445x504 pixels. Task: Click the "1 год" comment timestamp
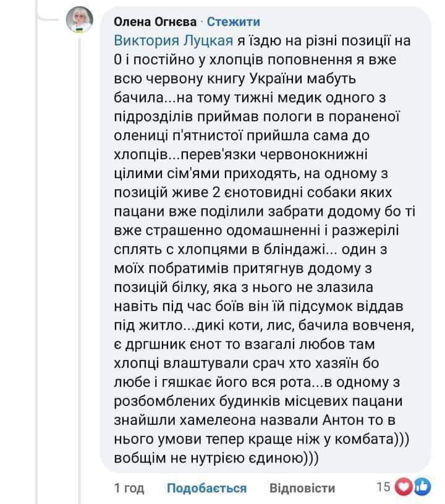coord(130,488)
